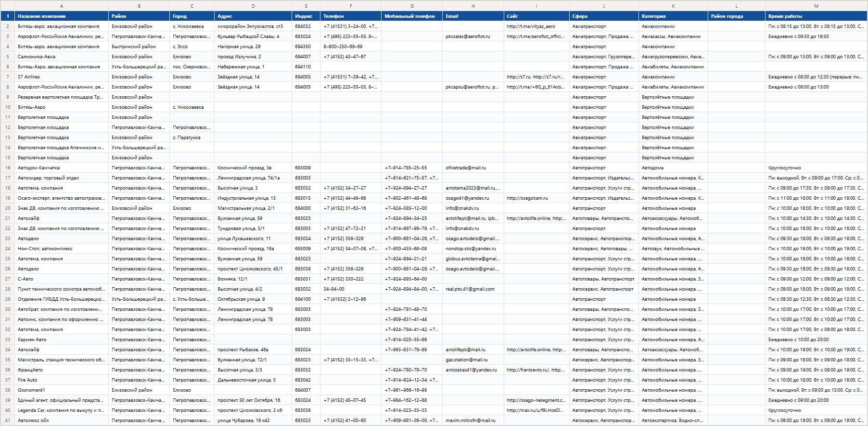Click the 'Категория' header cell
Screen dimensions: 868x434
point(673,16)
